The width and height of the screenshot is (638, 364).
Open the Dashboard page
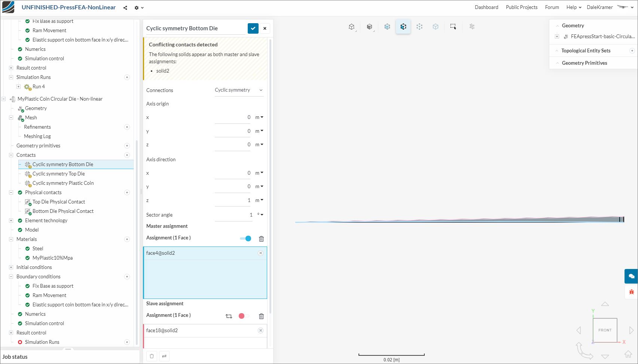[486, 7]
